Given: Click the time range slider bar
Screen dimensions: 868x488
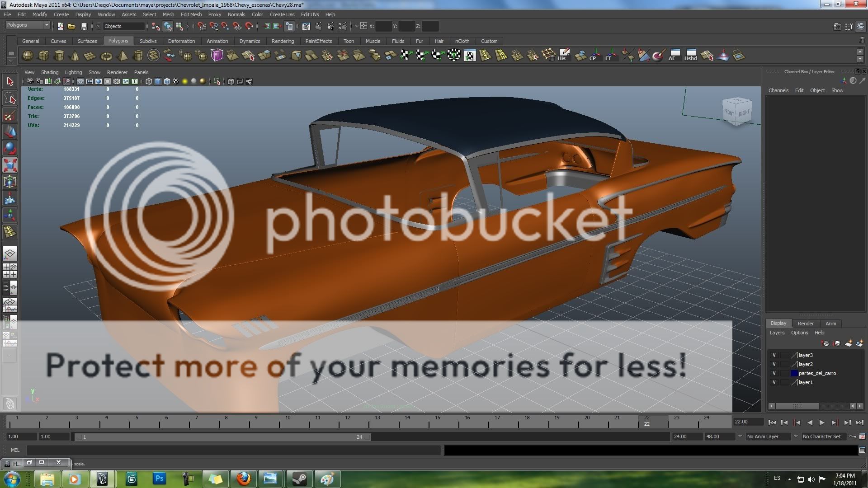Looking at the screenshot, I should coord(222,437).
